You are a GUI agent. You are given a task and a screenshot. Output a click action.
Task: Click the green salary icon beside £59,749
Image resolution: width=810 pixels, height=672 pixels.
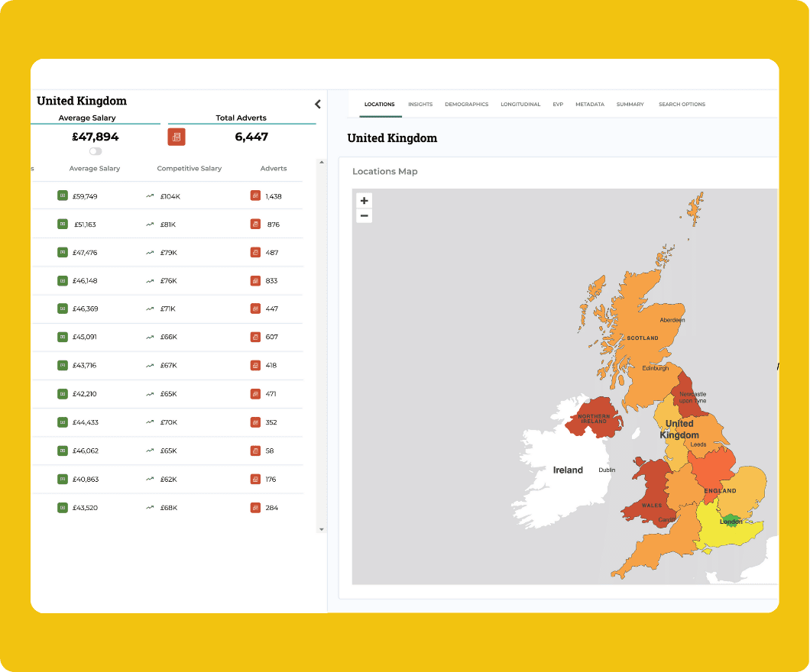click(63, 195)
